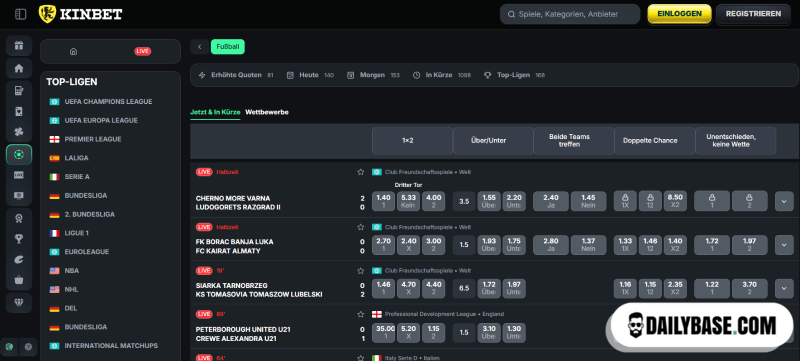Go to home via the sidebar house icon

tap(19, 68)
